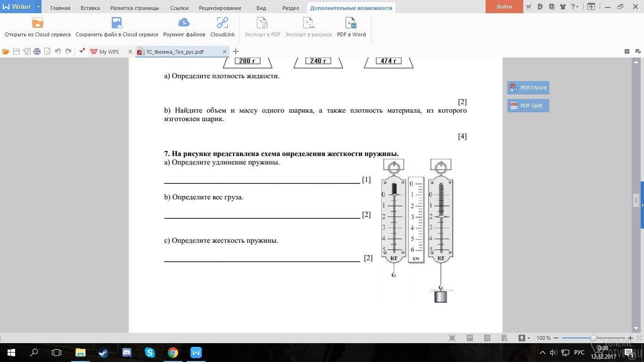This screenshot has height=362, width=644.
Task: Click the skin (t-shirt) icon
Action: 562,7
